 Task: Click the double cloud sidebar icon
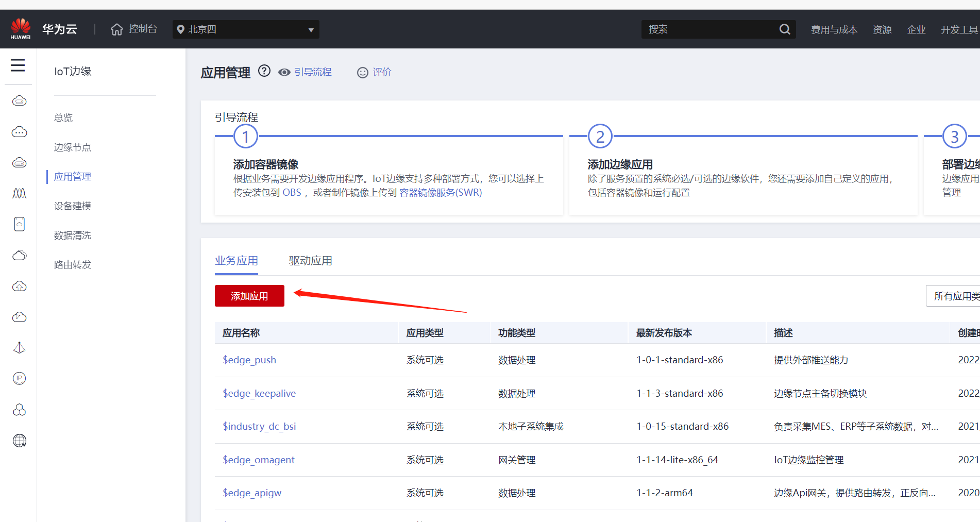click(x=19, y=255)
